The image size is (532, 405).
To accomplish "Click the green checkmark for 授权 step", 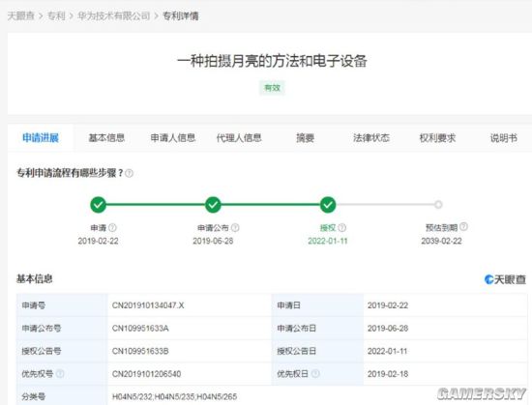I will (x=328, y=205).
